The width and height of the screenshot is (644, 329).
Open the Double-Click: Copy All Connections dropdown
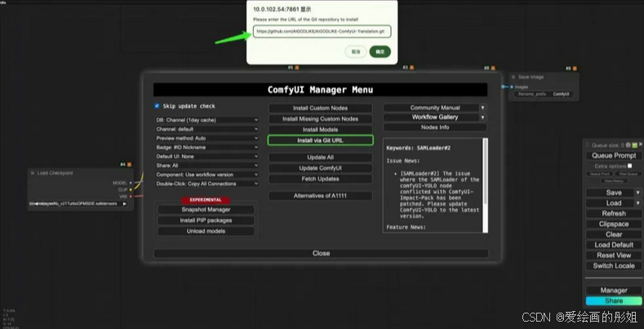point(207,184)
